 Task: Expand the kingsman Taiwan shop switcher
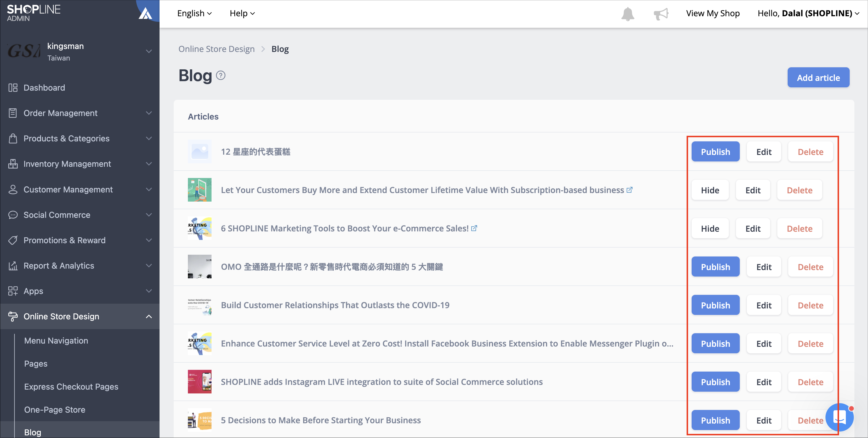pyautogui.click(x=149, y=52)
